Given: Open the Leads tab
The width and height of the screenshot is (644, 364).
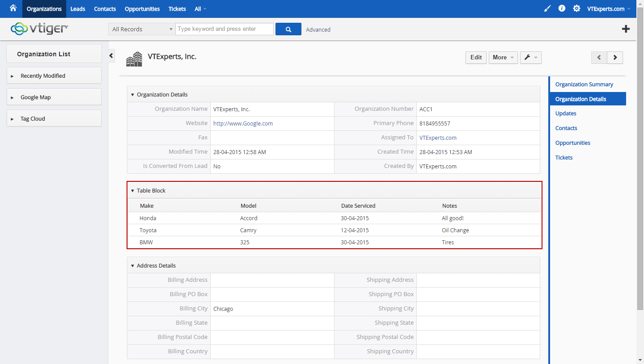Looking at the screenshot, I should pyautogui.click(x=78, y=9).
